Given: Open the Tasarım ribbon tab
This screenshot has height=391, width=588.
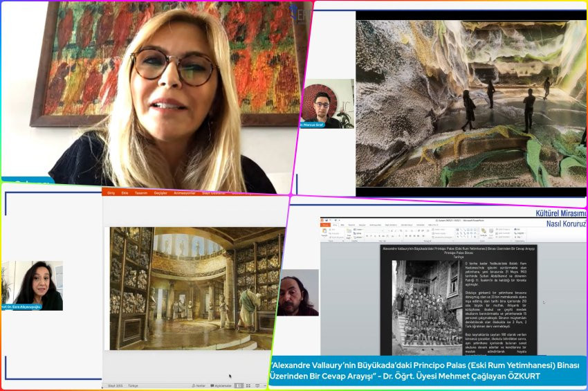Looking at the screenshot, I should tap(141, 192).
